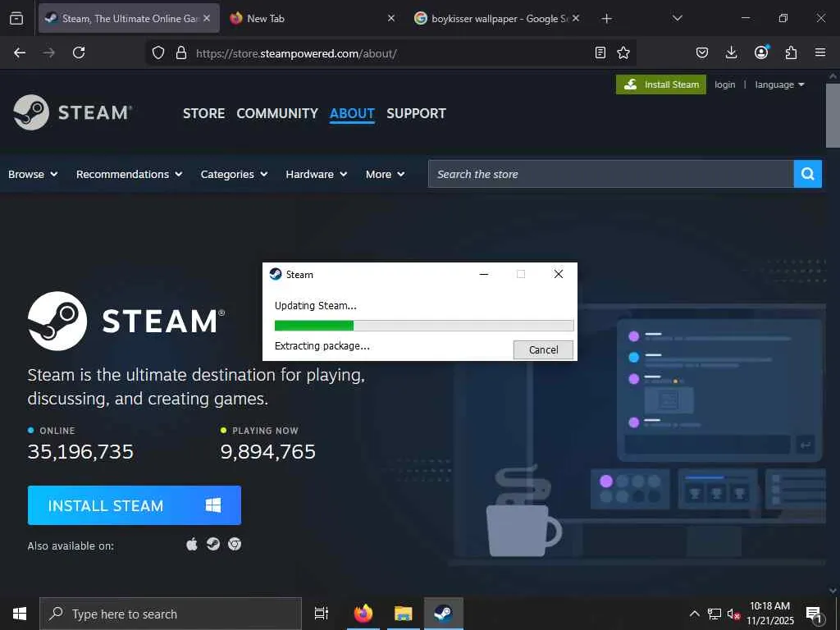Open the Windows notification center icon

[x=814, y=614]
